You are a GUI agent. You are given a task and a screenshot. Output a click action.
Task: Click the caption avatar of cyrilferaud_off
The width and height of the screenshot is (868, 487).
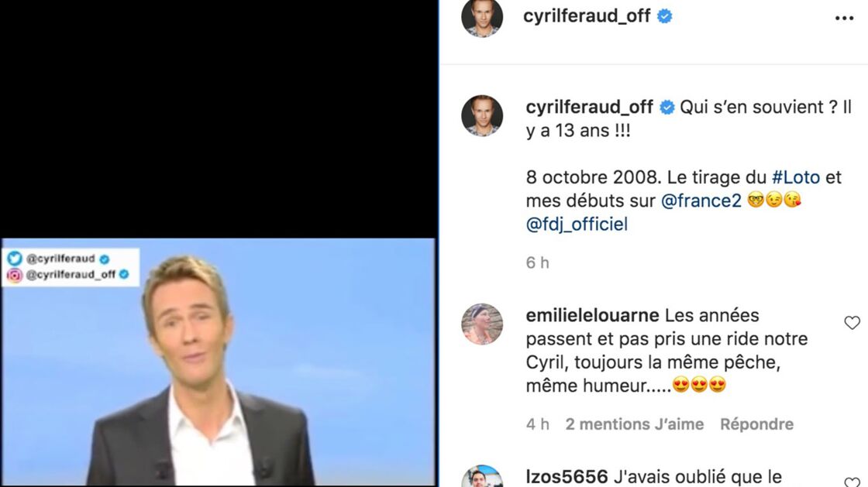click(482, 115)
